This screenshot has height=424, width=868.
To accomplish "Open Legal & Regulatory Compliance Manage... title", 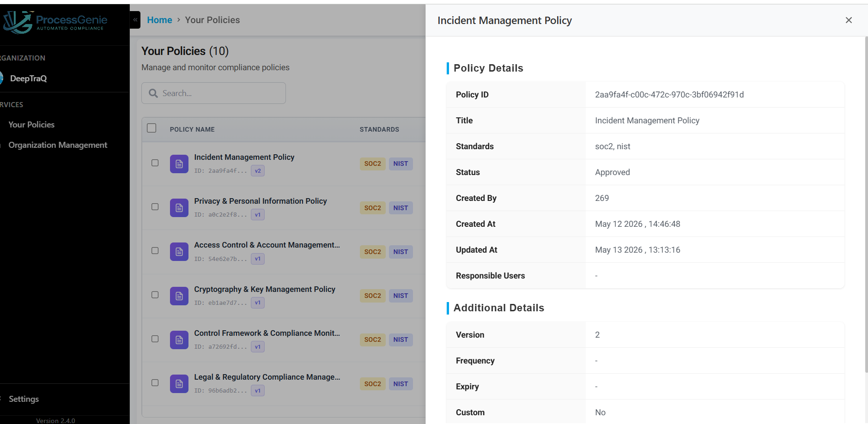I will pos(267,377).
